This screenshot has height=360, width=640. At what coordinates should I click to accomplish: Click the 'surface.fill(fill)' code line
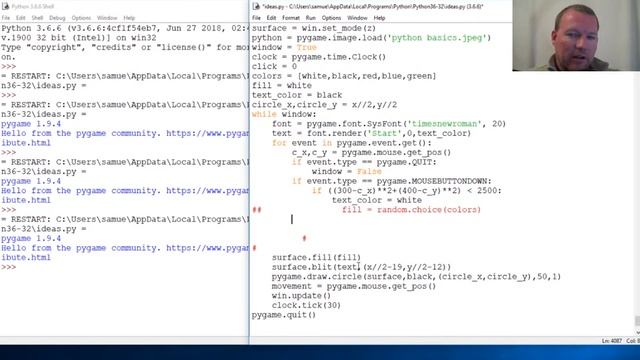316,258
